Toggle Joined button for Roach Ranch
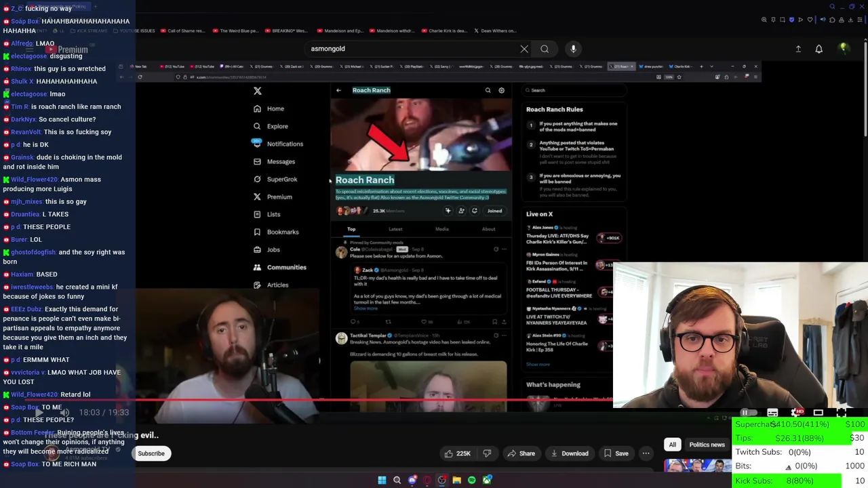Image resolution: width=868 pixels, height=488 pixels. click(494, 211)
